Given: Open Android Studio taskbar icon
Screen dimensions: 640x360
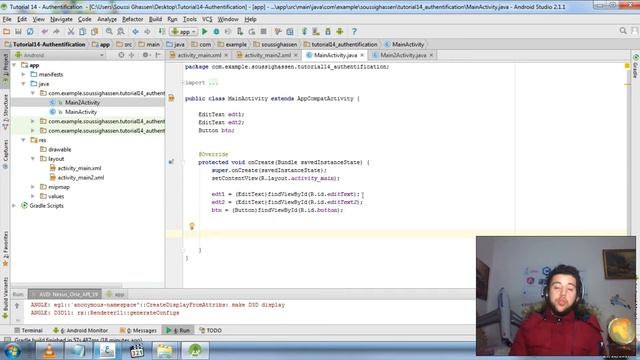Looking at the screenshot, I should tap(195, 351).
